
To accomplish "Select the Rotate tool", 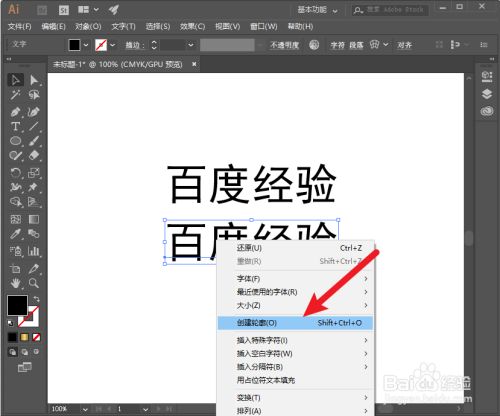I will pos(15,173).
